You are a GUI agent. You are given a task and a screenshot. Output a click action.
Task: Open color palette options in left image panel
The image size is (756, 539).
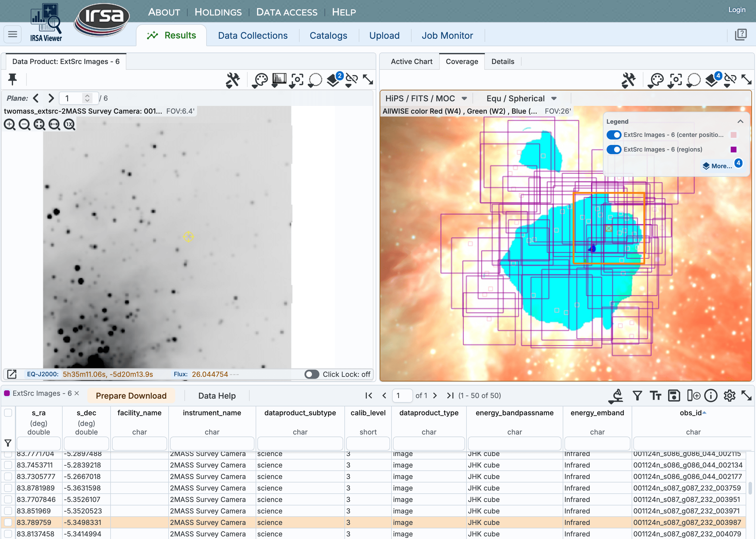tap(260, 80)
